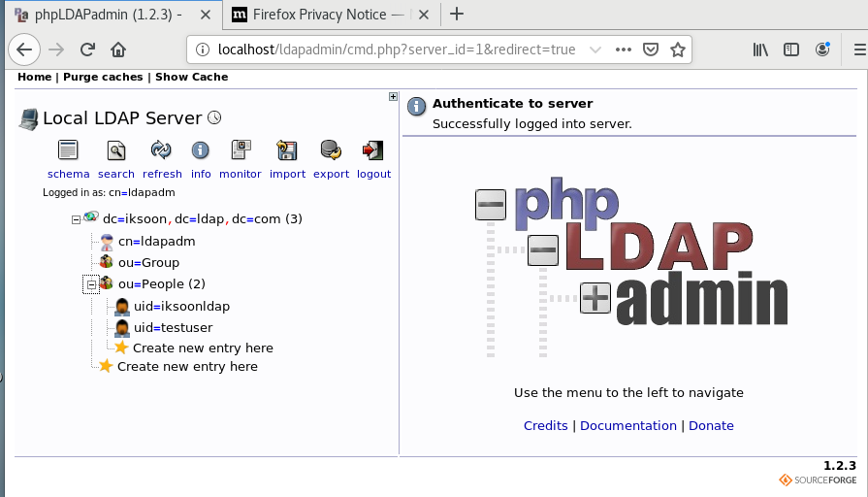Open page actions three-dots menu
868x497 pixels.
coord(624,50)
